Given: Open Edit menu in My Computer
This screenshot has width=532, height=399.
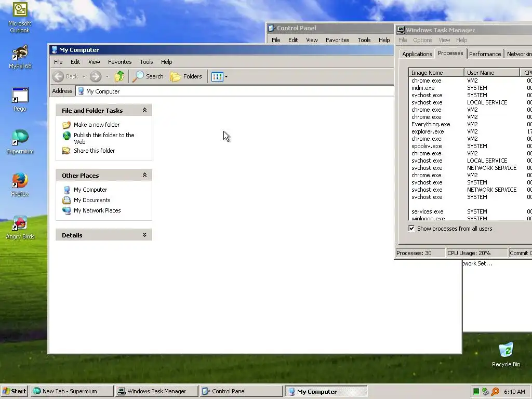Looking at the screenshot, I should coord(75,62).
